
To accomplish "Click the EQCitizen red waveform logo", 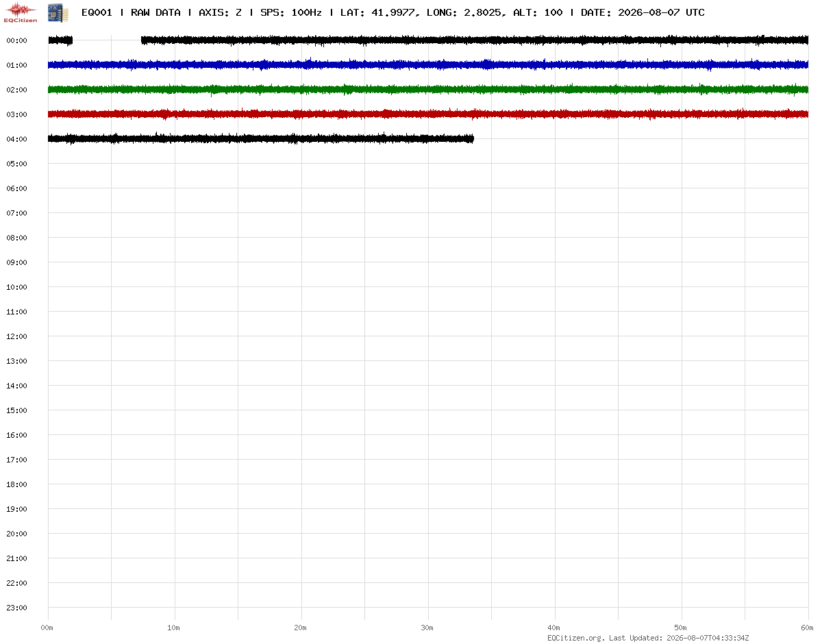I will pyautogui.click(x=21, y=12).
